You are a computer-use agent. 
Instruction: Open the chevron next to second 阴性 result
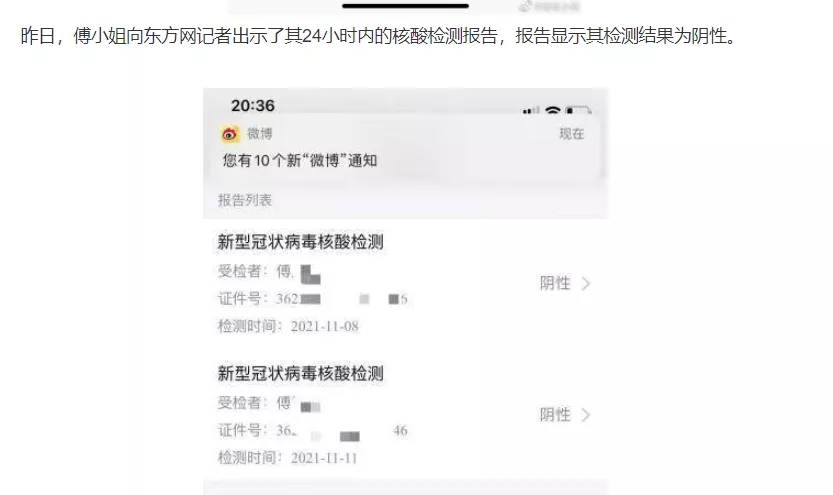pos(585,415)
